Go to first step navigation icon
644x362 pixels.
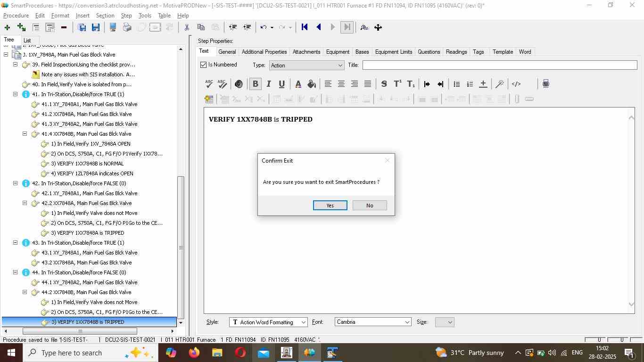[305, 27]
